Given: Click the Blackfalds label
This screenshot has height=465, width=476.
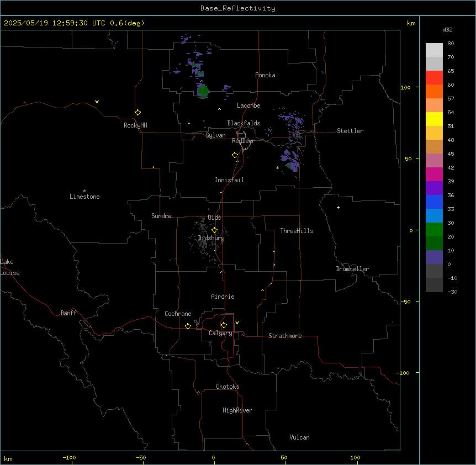Looking at the screenshot, I should pos(244,123).
